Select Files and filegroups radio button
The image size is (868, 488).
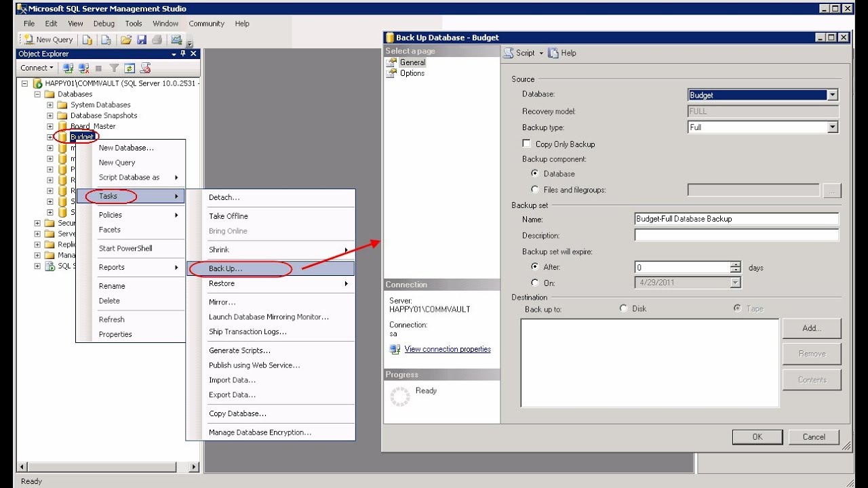[536, 190]
